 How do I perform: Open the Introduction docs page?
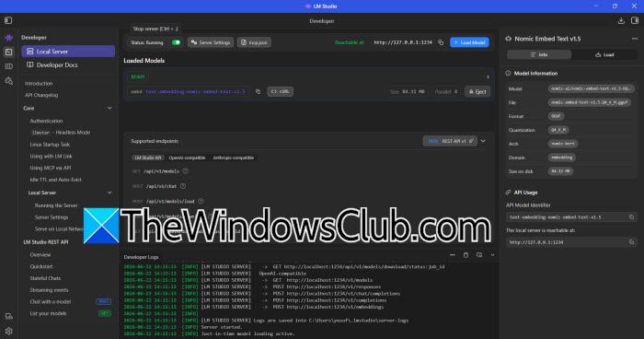39,83
